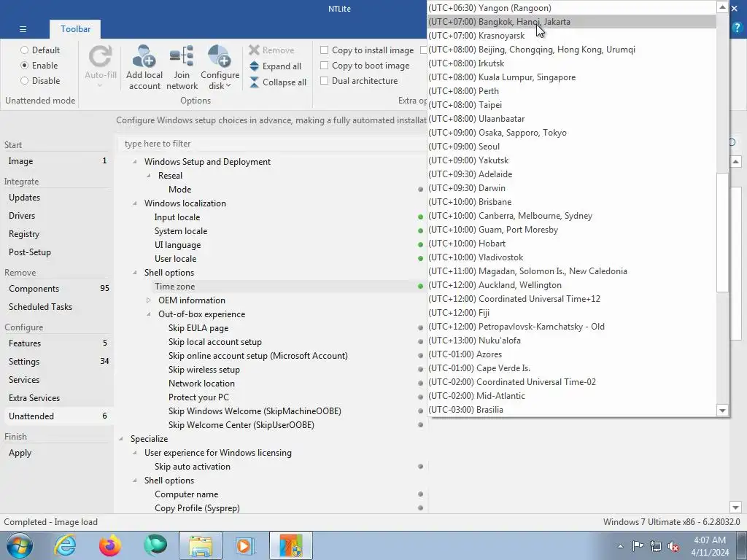Open the hamburger menu in NTLite
The image size is (747, 560).
pyautogui.click(x=23, y=29)
